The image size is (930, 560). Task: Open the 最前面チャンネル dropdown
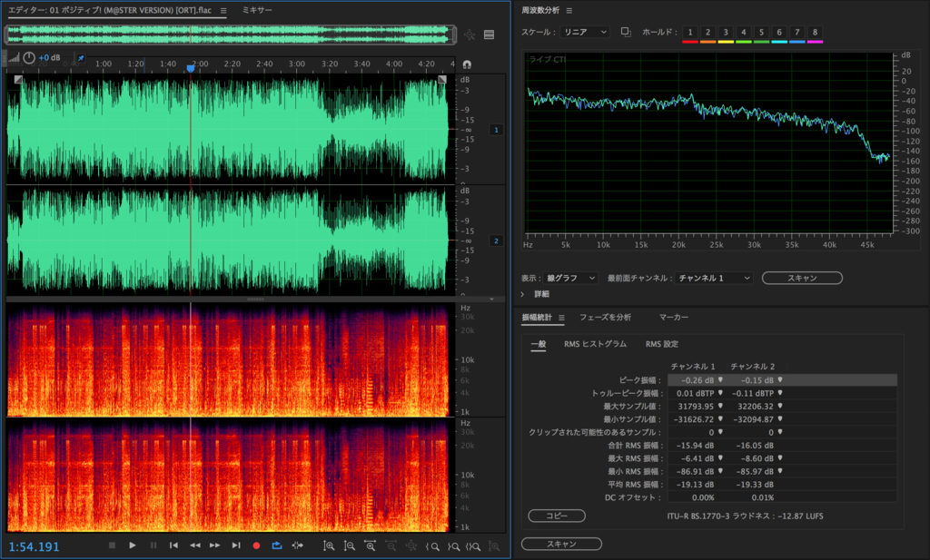click(x=714, y=278)
